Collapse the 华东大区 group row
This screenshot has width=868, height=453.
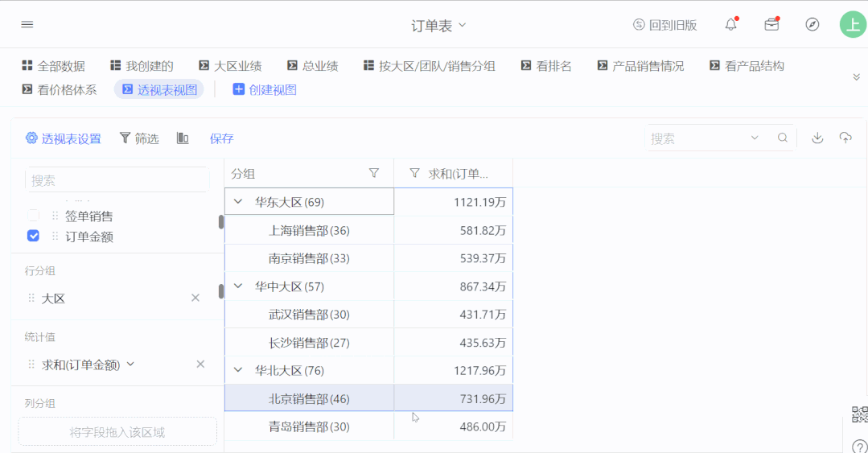(x=238, y=202)
